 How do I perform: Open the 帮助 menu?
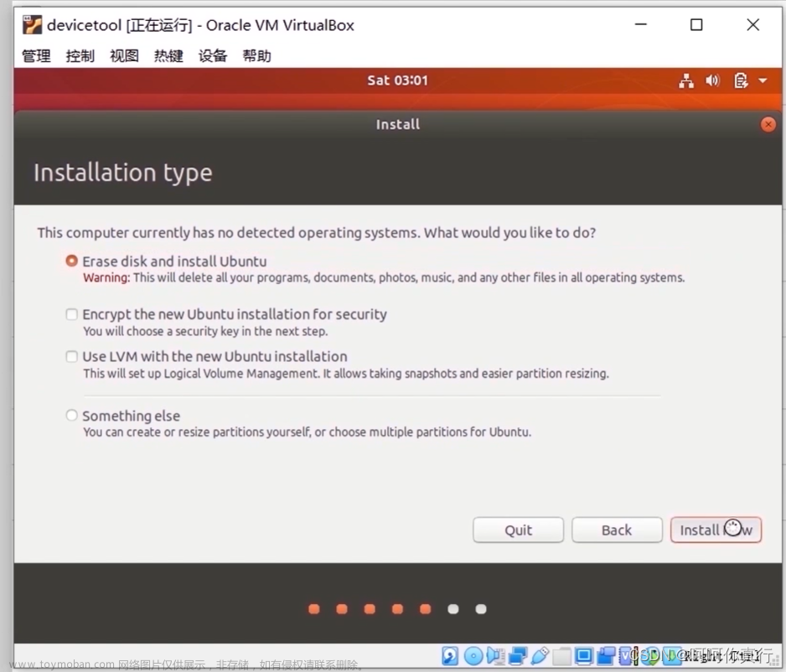click(256, 55)
